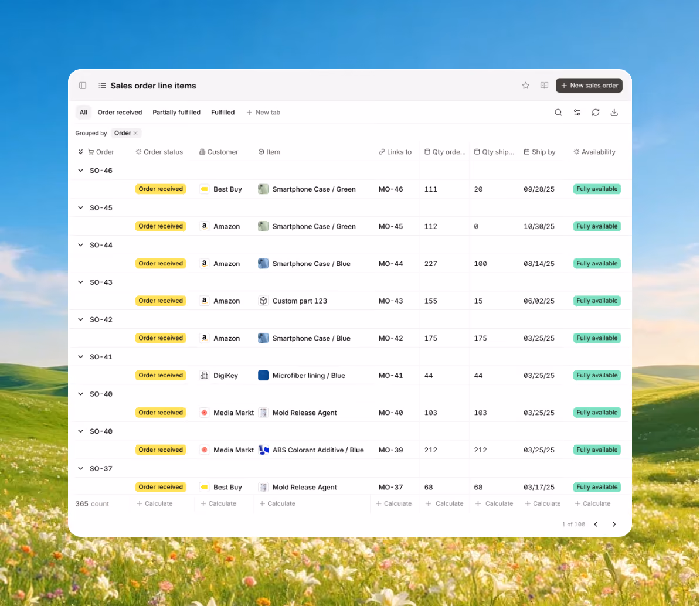700x606 pixels.
Task: Switch to the Order received tab
Action: point(120,113)
